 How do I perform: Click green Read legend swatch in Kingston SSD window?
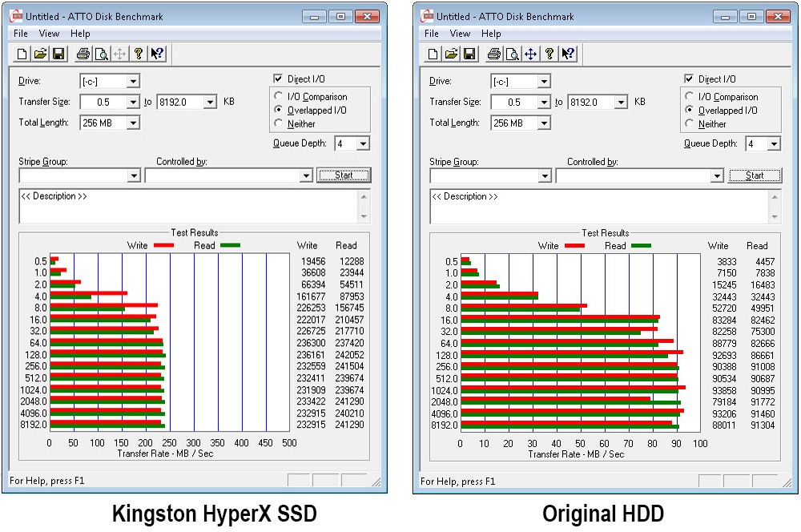coord(230,245)
